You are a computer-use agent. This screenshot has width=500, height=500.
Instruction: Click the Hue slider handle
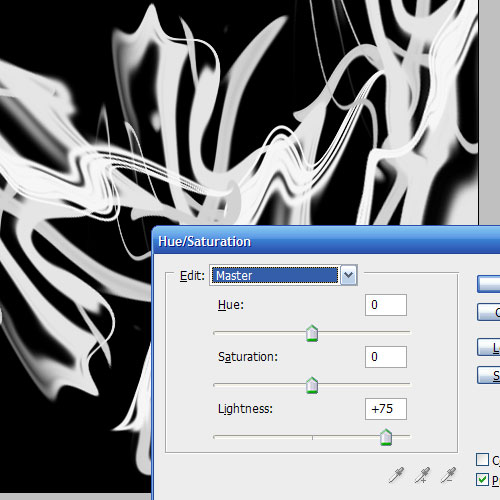pyautogui.click(x=312, y=333)
